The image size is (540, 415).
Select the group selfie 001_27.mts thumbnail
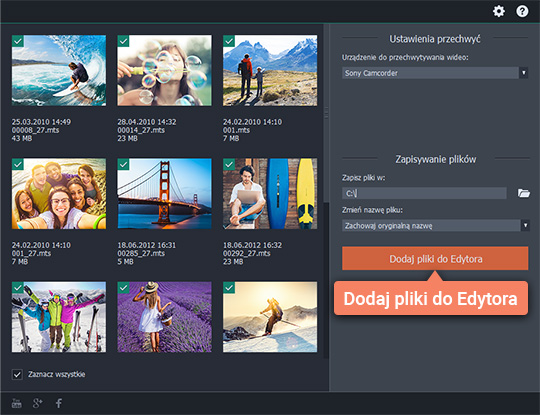59,194
